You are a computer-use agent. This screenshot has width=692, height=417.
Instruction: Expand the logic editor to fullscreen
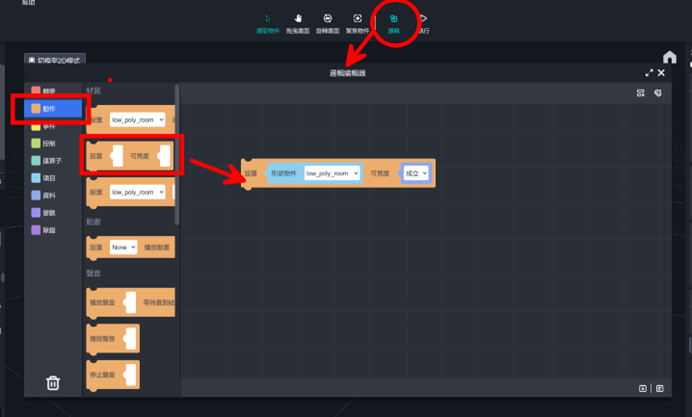tap(649, 73)
